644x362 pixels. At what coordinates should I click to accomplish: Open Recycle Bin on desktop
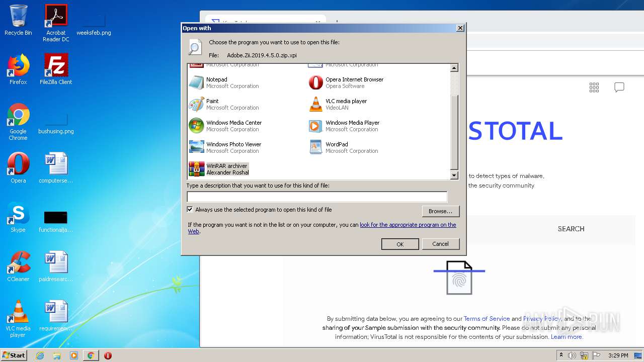point(18,20)
